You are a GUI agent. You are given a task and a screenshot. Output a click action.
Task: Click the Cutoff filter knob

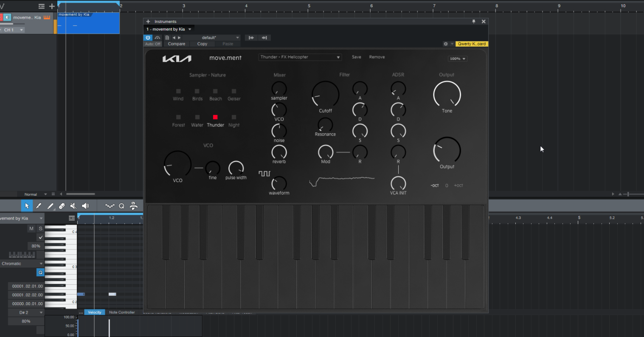tap(326, 94)
